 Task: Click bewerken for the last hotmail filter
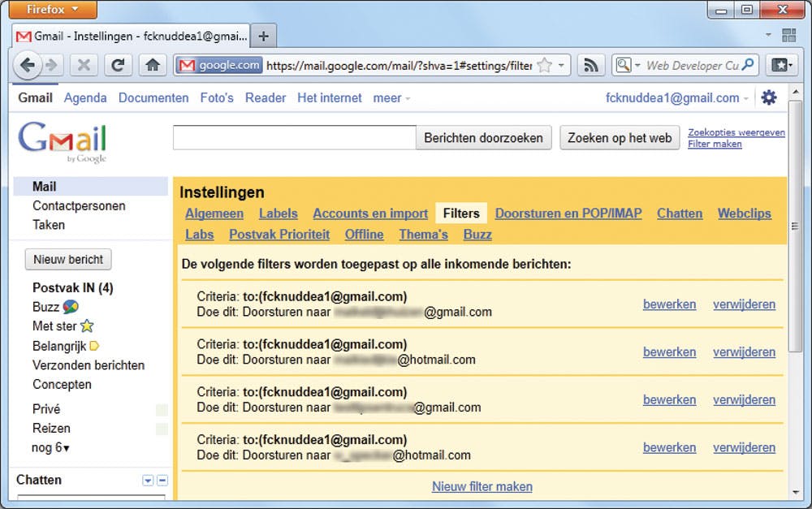(x=669, y=447)
